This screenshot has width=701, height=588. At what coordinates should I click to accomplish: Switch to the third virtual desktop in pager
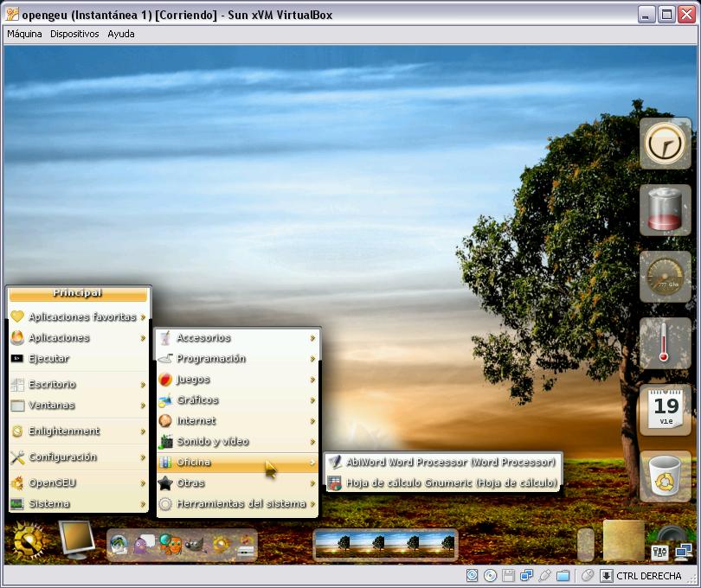pyautogui.click(x=402, y=544)
